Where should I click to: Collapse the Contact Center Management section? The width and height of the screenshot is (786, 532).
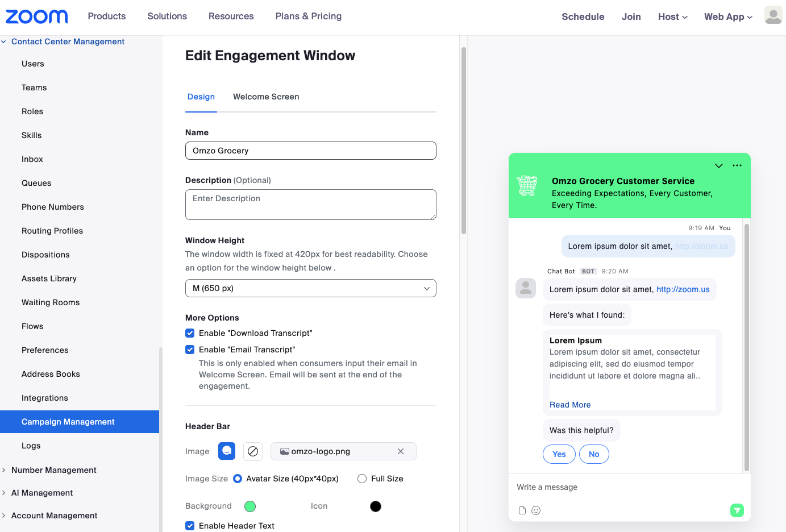tap(5, 41)
